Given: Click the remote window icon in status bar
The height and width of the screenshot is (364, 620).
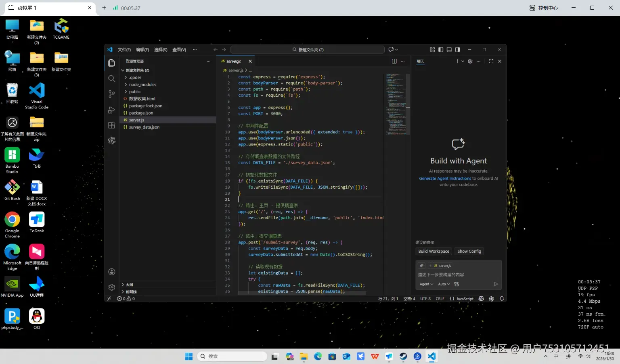Looking at the screenshot, I should [x=109, y=299].
